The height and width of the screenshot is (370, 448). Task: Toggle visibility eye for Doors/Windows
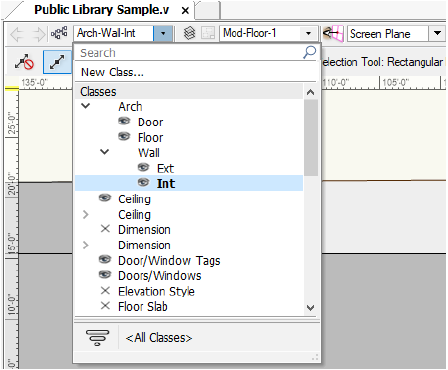tap(105, 274)
